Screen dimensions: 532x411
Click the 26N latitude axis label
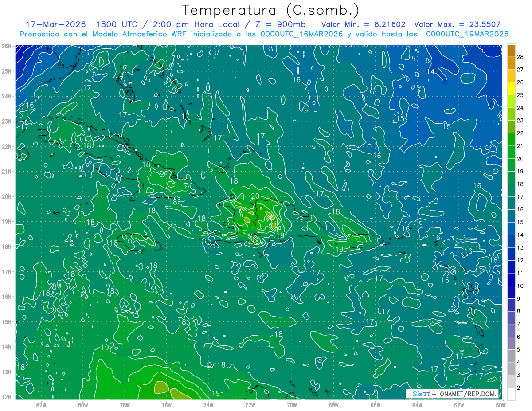(x=7, y=46)
